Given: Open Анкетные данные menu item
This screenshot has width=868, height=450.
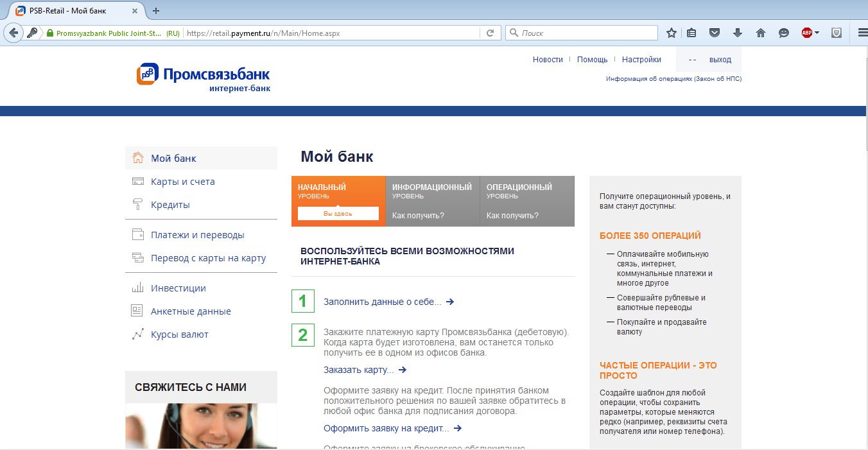Looking at the screenshot, I should coord(191,311).
